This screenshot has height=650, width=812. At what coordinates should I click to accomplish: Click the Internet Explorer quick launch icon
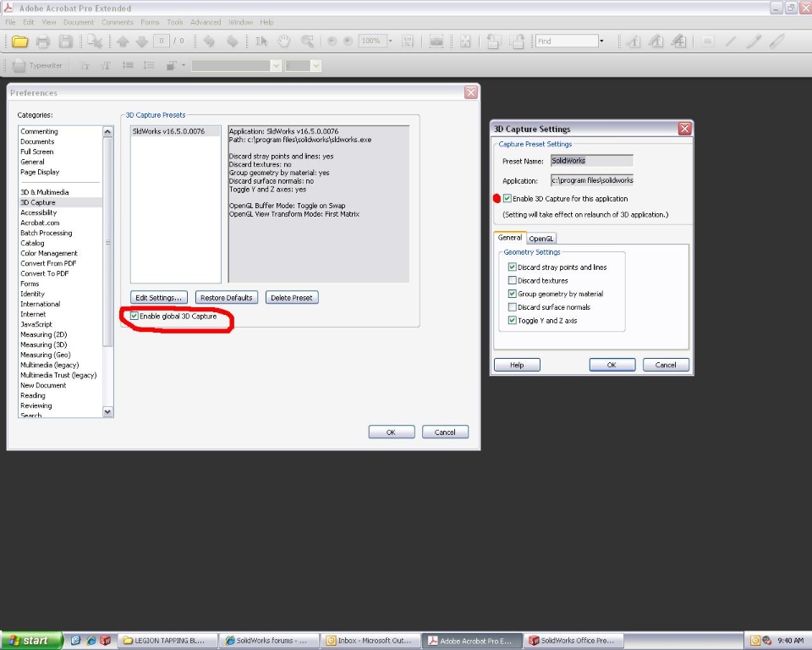point(91,641)
